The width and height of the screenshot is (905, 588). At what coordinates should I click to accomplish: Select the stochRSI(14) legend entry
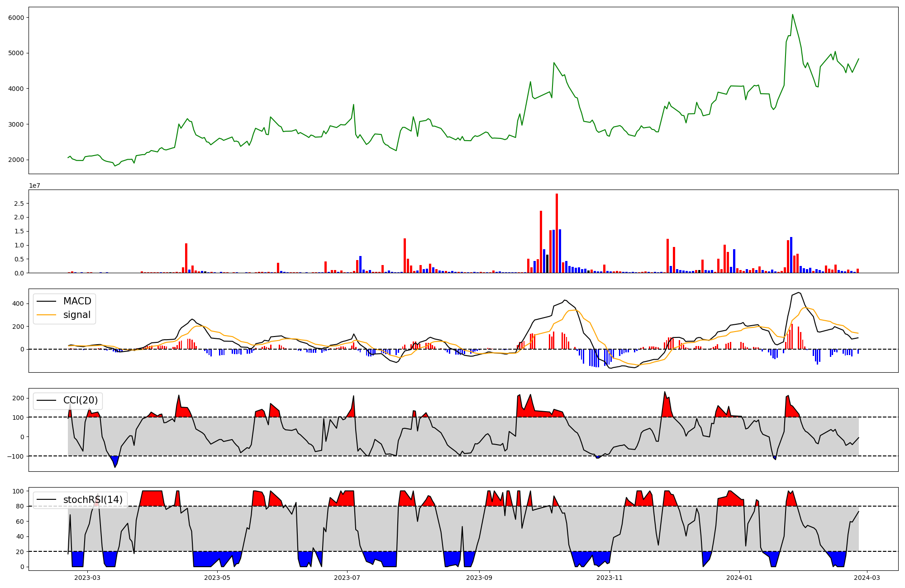(93, 500)
